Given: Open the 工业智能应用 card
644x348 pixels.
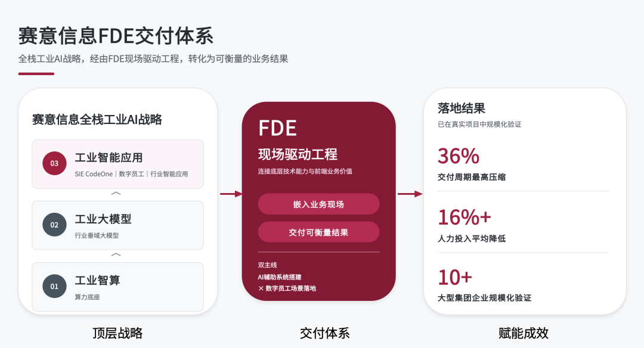Looking at the screenshot, I should [118, 164].
